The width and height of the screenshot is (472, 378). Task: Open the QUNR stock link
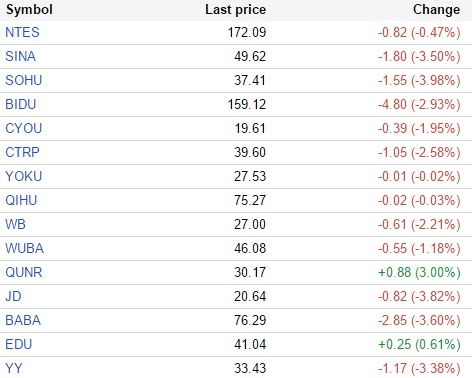[24, 272]
